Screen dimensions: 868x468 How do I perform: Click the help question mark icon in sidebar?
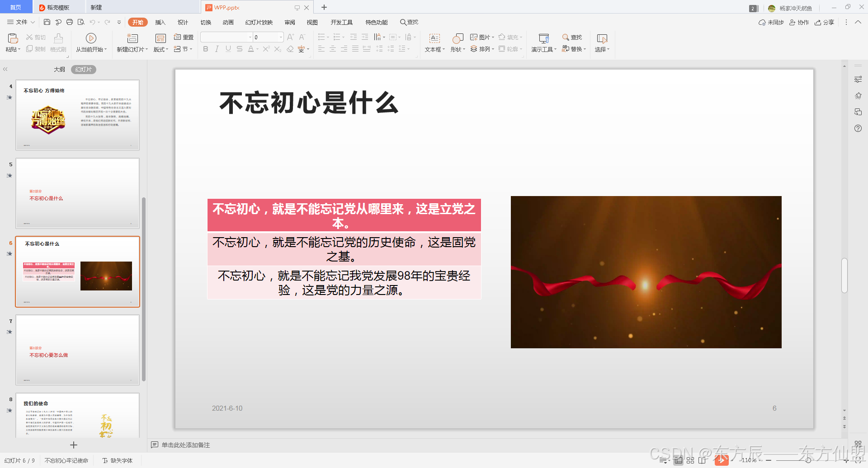(858, 128)
